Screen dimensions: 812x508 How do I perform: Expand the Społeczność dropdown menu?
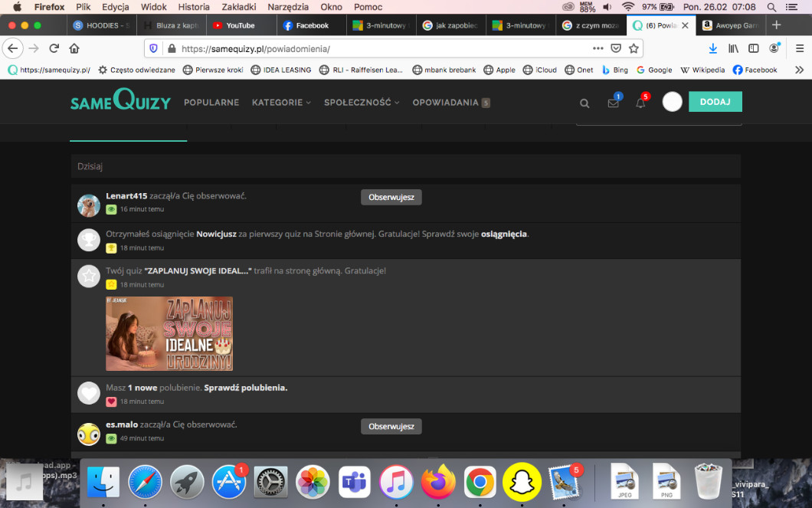point(362,102)
